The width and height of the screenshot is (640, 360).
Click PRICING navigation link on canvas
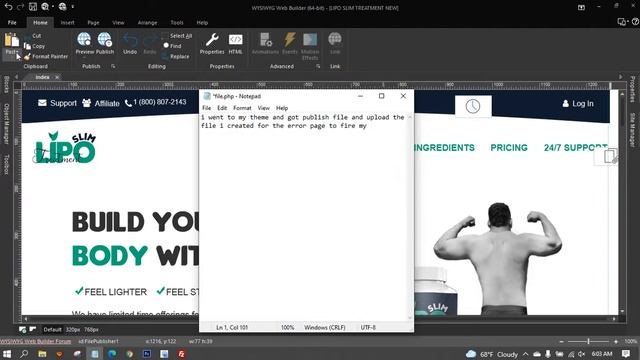tap(509, 148)
